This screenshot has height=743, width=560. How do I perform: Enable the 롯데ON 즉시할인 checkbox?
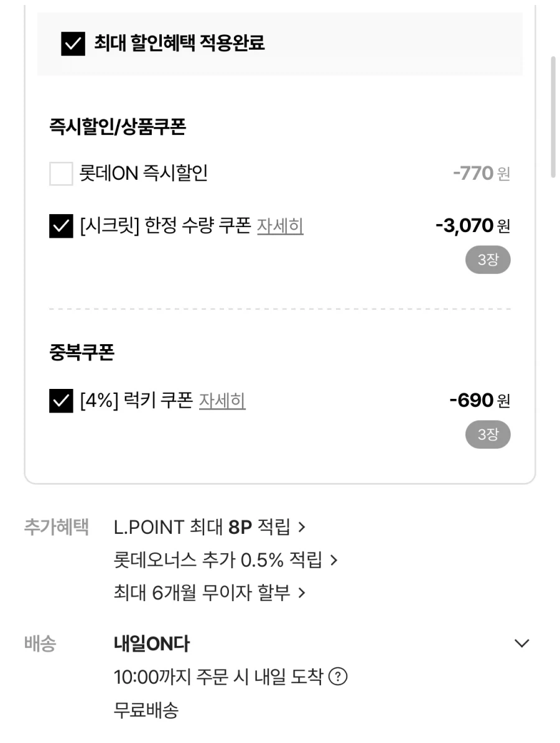pyautogui.click(x=61, y=174)
